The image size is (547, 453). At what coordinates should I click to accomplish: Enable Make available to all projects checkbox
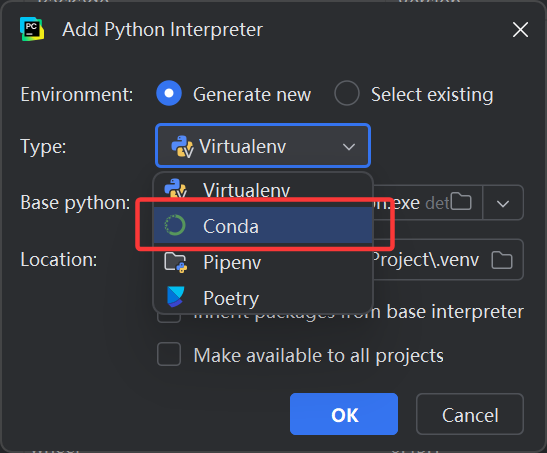(x=169, y=354)
